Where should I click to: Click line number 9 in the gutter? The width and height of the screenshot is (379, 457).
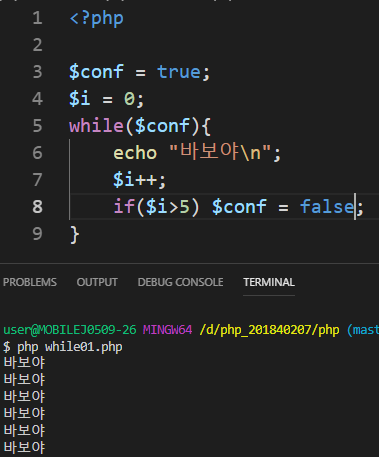(37, 234)
